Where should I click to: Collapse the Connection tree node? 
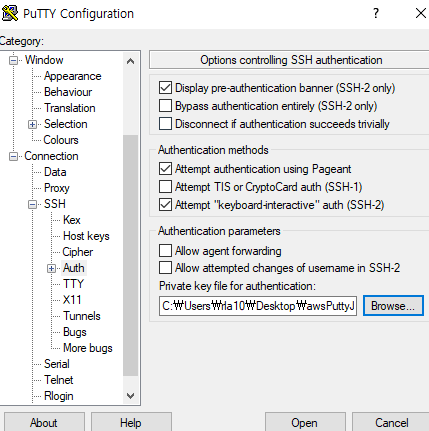pos(13,156)
